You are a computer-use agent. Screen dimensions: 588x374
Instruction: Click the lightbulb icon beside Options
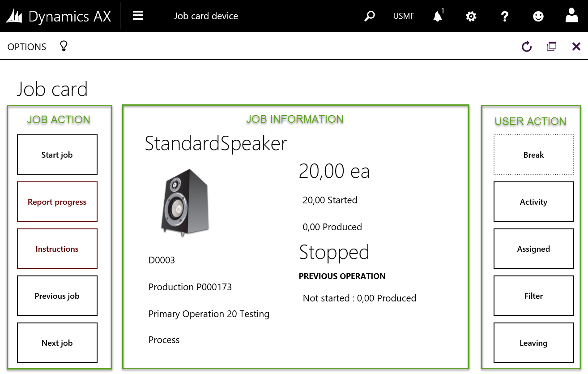click(x=64, y=46)
